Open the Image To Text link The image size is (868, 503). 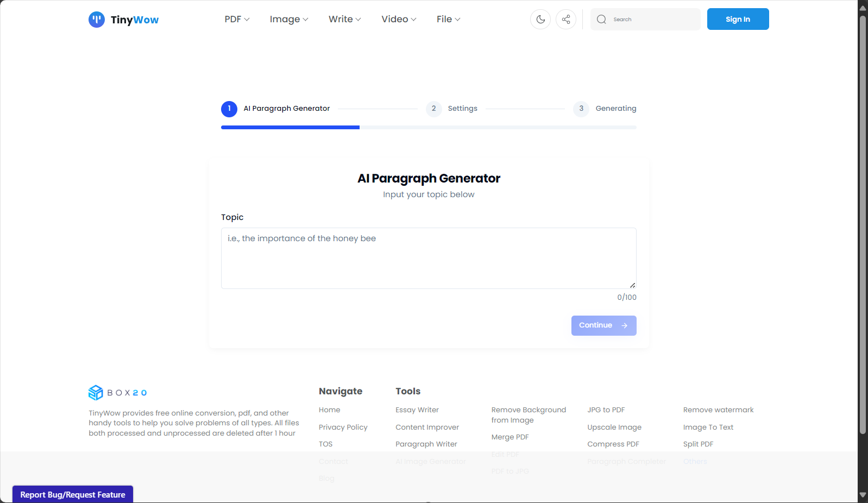[x=708, y=427]
